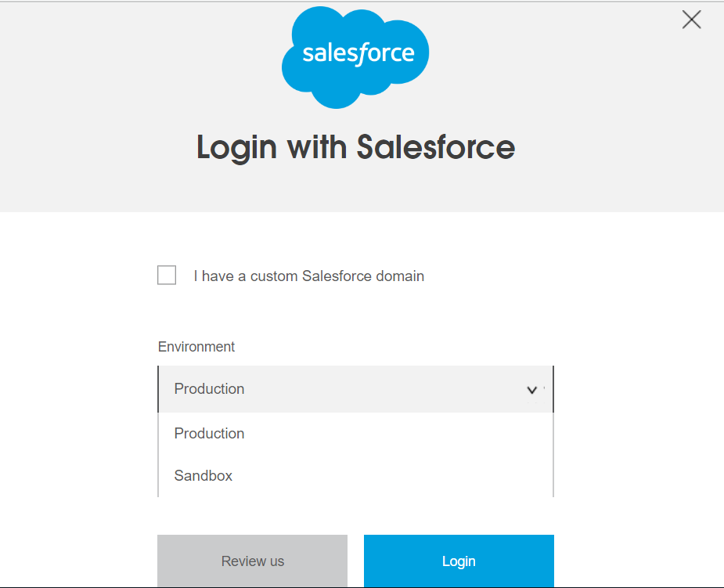Collapse the Environment dropdown showing Production
The height and width of the screenshot is (588, 724).
coord(355,389)
